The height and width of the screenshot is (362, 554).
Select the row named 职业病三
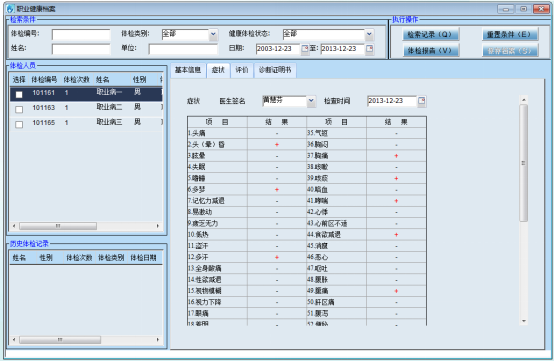click(x=86, y=123)
